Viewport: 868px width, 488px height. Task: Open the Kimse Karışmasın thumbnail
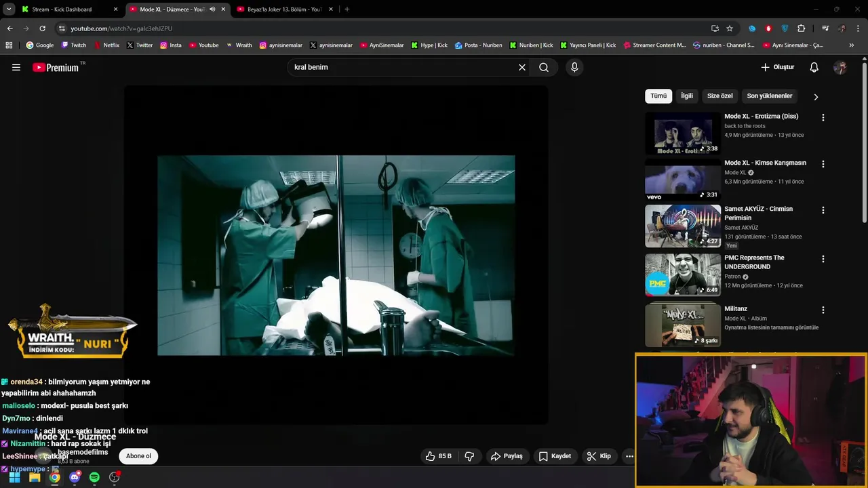point(683,180)
